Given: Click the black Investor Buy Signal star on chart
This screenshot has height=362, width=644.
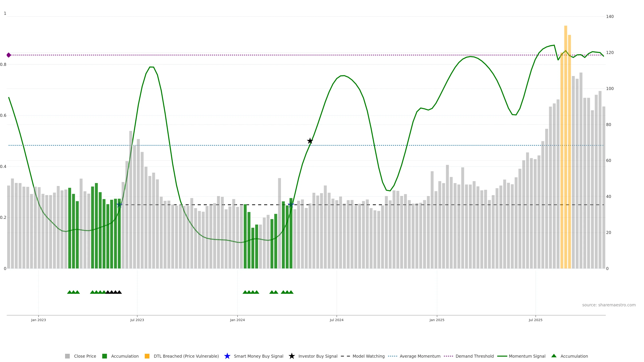Looking at the screenshot, I should pyautogui.click(x=310, y=141).
